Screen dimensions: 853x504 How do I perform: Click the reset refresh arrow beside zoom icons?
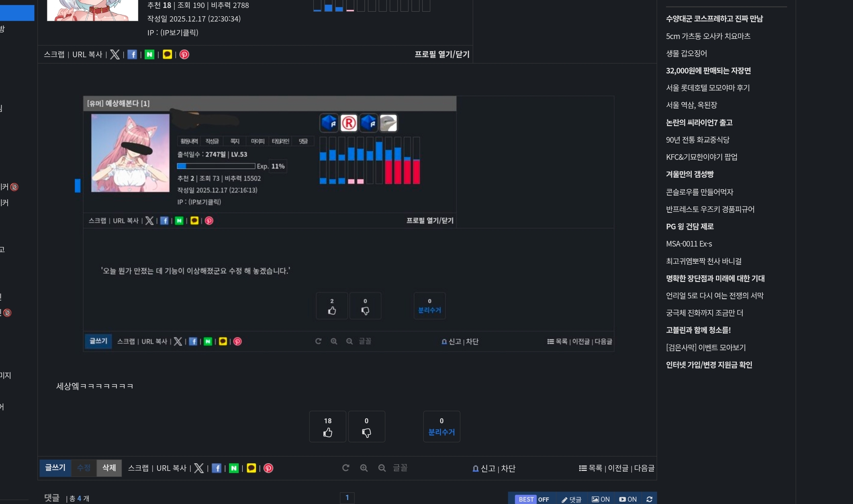(x=346, y=468)
